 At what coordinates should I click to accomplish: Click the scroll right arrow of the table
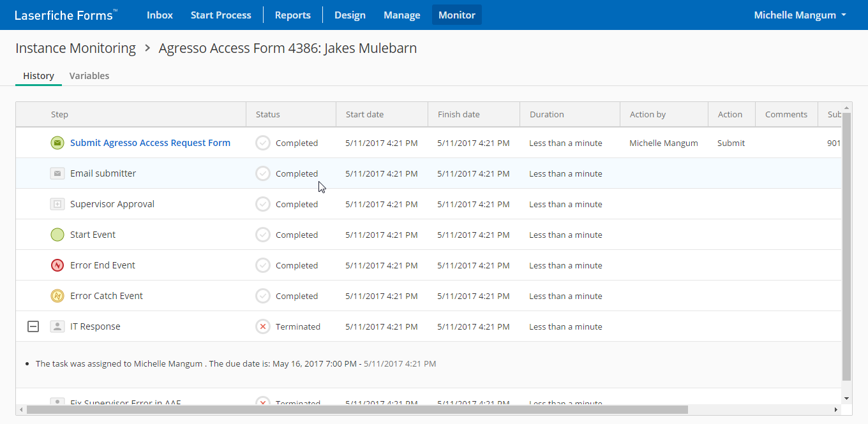click(x=837, y=409)
